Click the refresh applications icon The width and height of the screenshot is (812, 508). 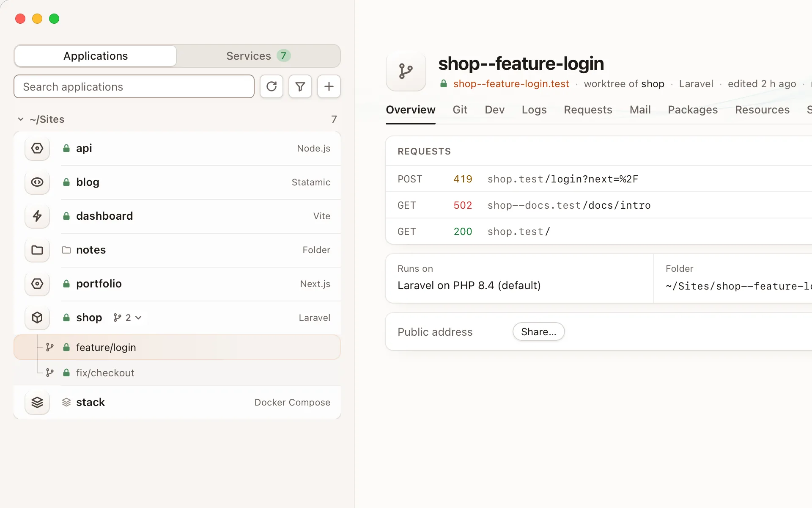pos(272,86)
